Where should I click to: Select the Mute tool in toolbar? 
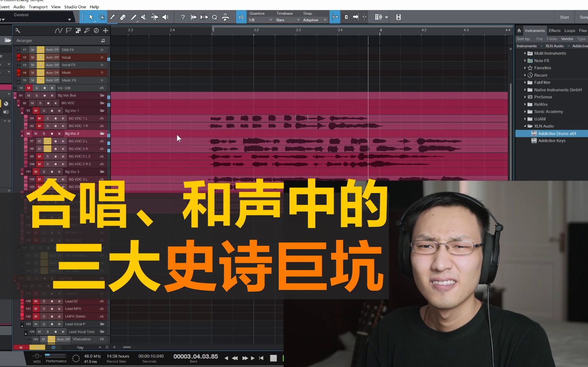tap(144, 17)
